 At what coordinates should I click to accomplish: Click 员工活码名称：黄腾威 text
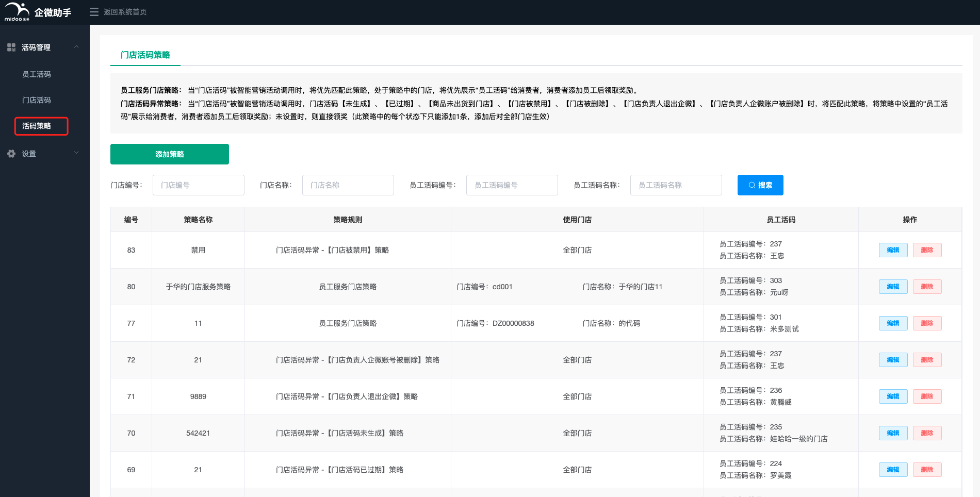click(756, 403)
